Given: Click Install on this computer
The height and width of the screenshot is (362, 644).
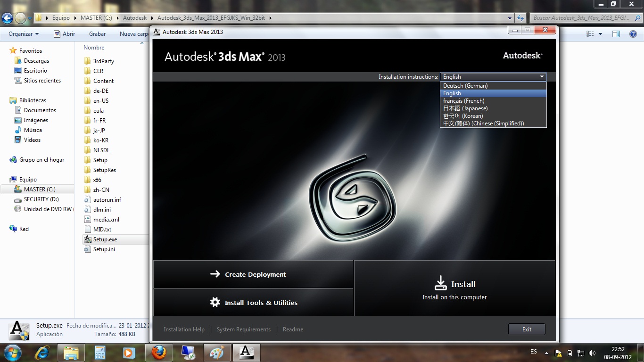Looking at the screenshot, I should pyautogui.click(x=454, y=288).
